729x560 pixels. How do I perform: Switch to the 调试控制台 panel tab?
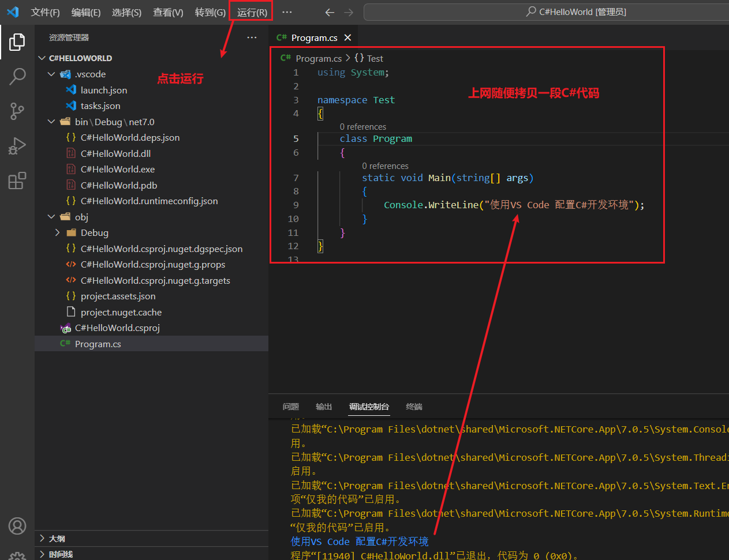click(x=369, y=407)
